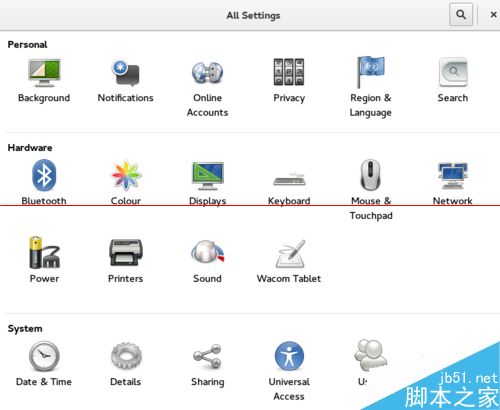Click the Displays label text
500x410 pixels.
(x=208, y=201)
